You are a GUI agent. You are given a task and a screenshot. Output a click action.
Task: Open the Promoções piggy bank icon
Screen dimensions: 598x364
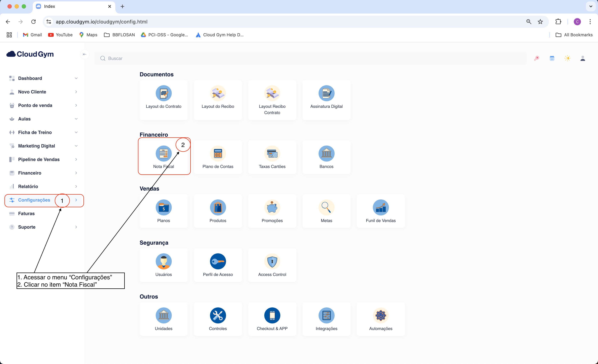coord(272,207)
